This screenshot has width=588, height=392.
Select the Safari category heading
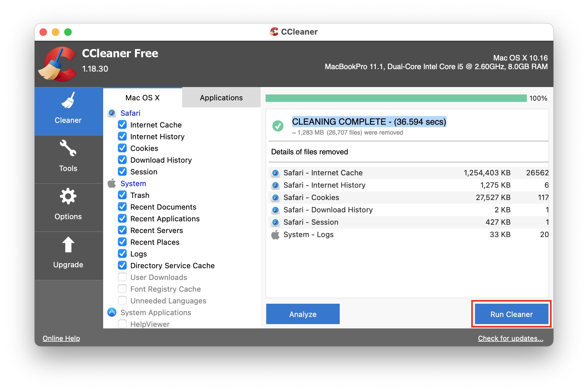coord(130,113)
